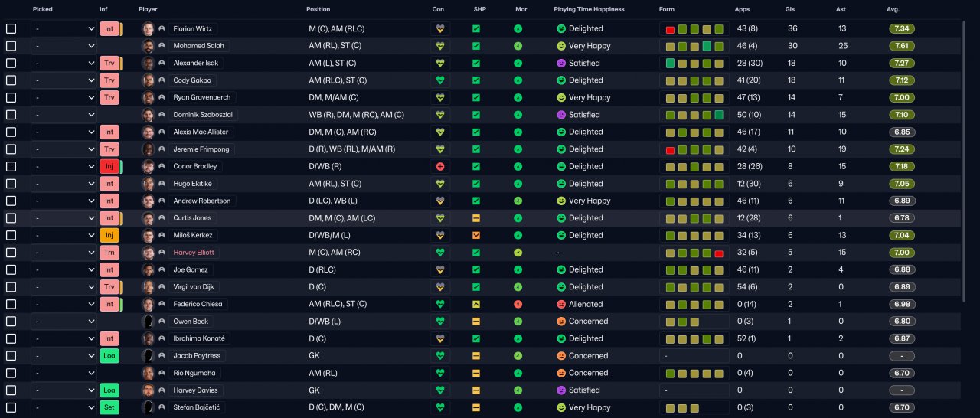The width and height of the screenshot is (980, 418).
Task: Click Mohamed Salah's condition heart icon
Action: tap(440, 46)
